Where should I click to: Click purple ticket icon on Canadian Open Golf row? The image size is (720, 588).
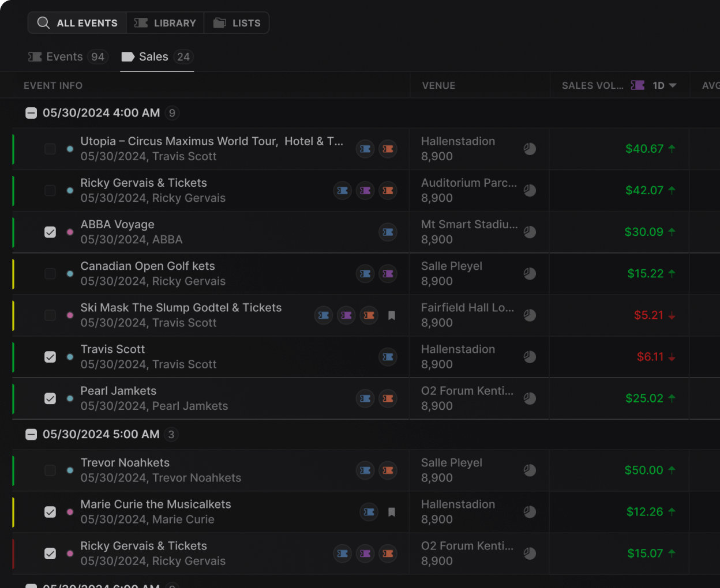(x=388, y=274)
